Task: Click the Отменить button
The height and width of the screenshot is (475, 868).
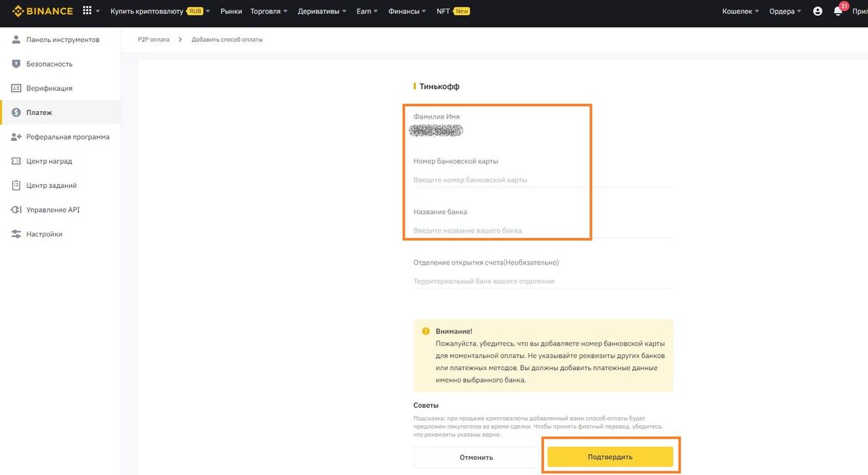Action: [x=477, y=457]
